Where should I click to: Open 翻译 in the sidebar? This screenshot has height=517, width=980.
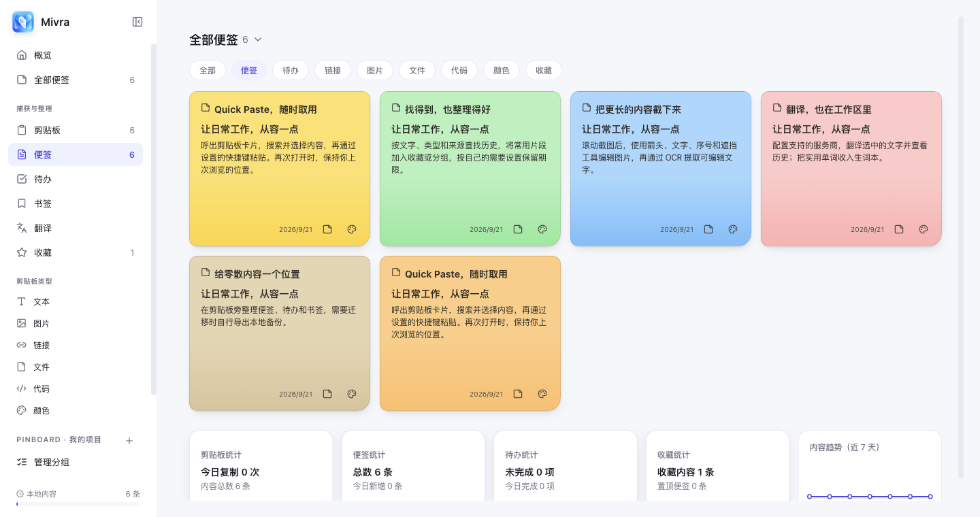(76, 228)
